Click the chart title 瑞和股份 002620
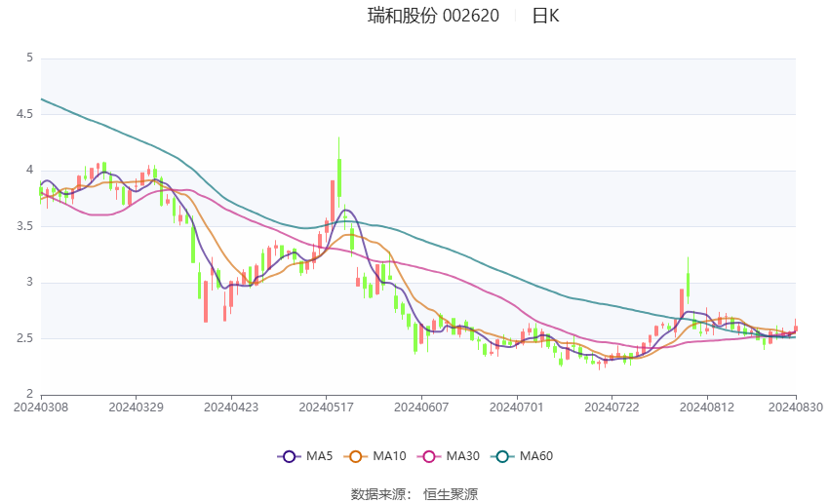The height and width of the screenshot is (504, 829). [433, 16]
